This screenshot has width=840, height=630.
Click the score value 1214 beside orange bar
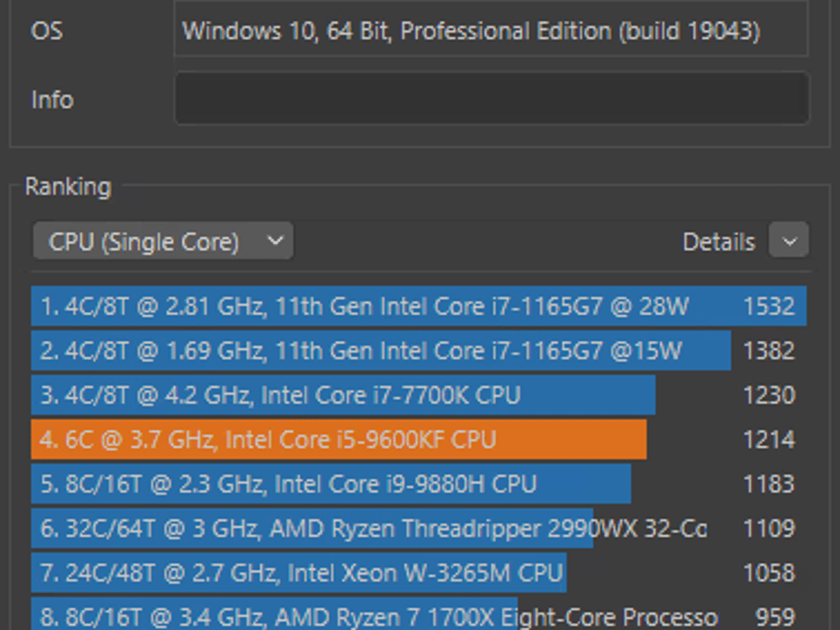click(x=770, y=440)
